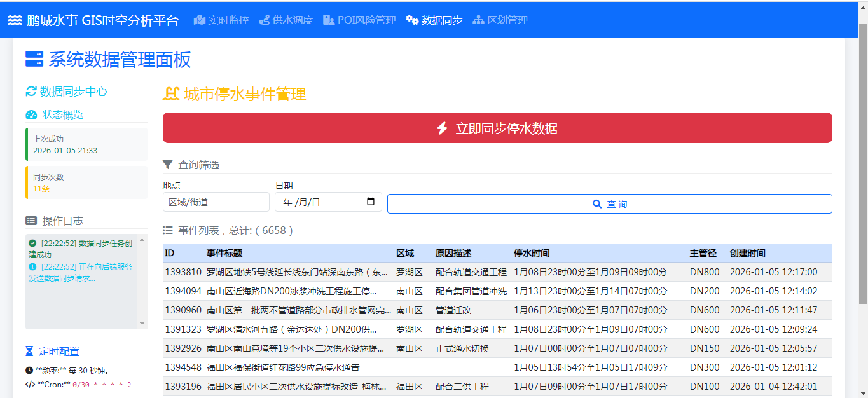The width and height of the screenshot is (868, 398).
Task: Click the panel icon beside 系统数据管理面板
Action: 33,60
